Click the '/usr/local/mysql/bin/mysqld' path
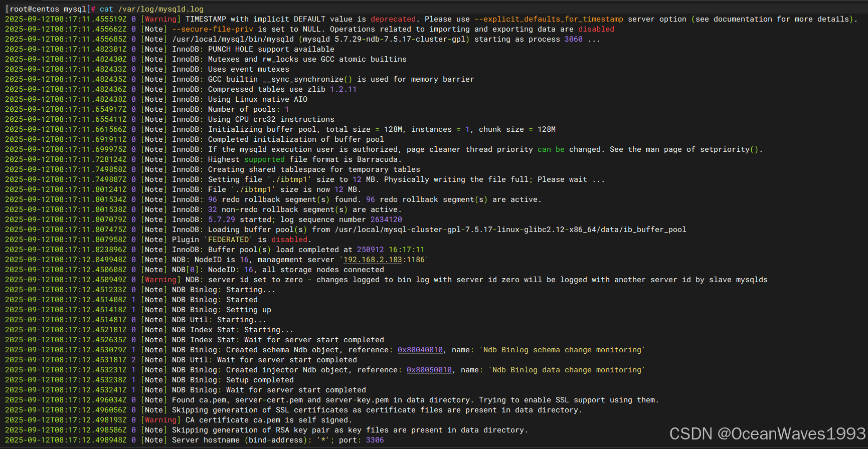The width and height of the screenshot is (868, 449). (x=233, y=39)
